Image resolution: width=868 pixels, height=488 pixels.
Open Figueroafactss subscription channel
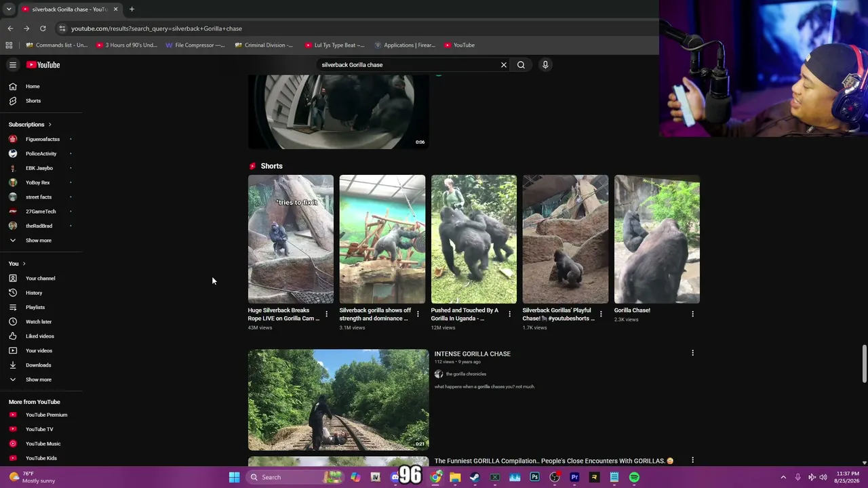[42, 140]
